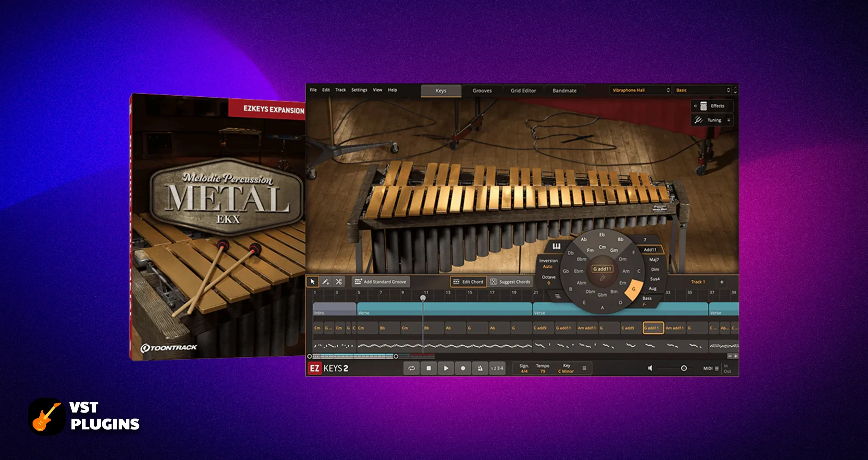The image size is (868, 460).
Task: Adjust the master volume slider knob
Action: click(684, 368)
